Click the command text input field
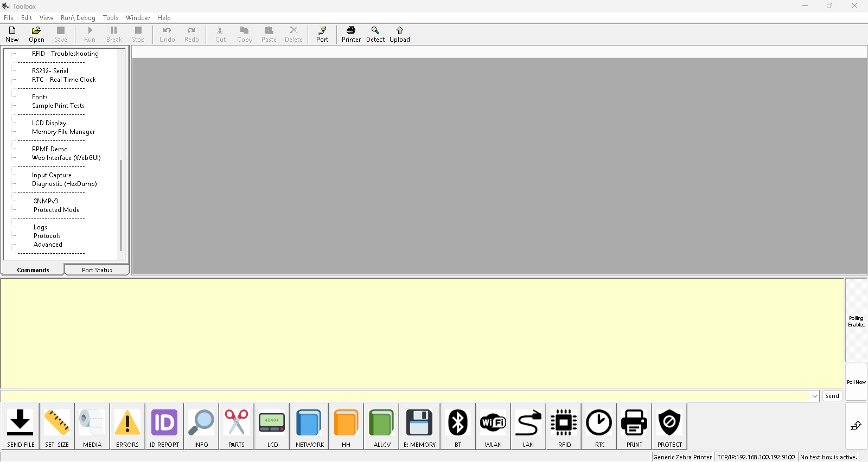The width and height of the screenshot is (868, 462). [405, 396]
